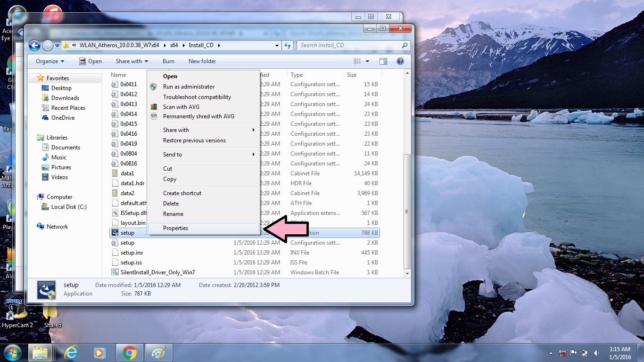
Task: Click the power plug icon in the tray
Action: click(585, 353)
